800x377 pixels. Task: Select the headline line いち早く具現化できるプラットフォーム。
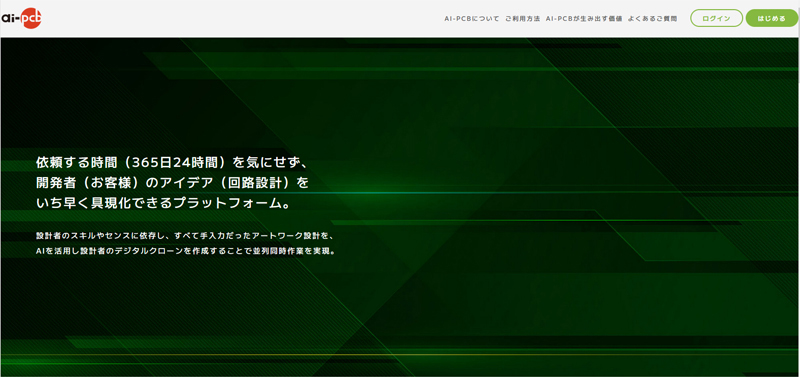(163, 203)
